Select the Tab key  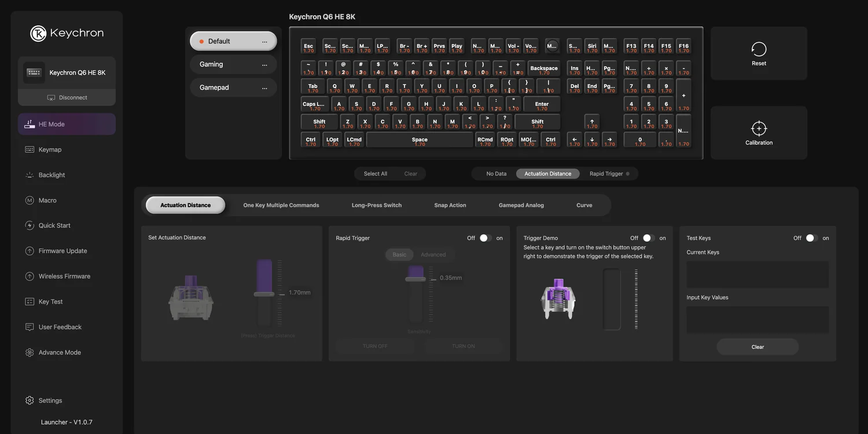pos(313,87)
